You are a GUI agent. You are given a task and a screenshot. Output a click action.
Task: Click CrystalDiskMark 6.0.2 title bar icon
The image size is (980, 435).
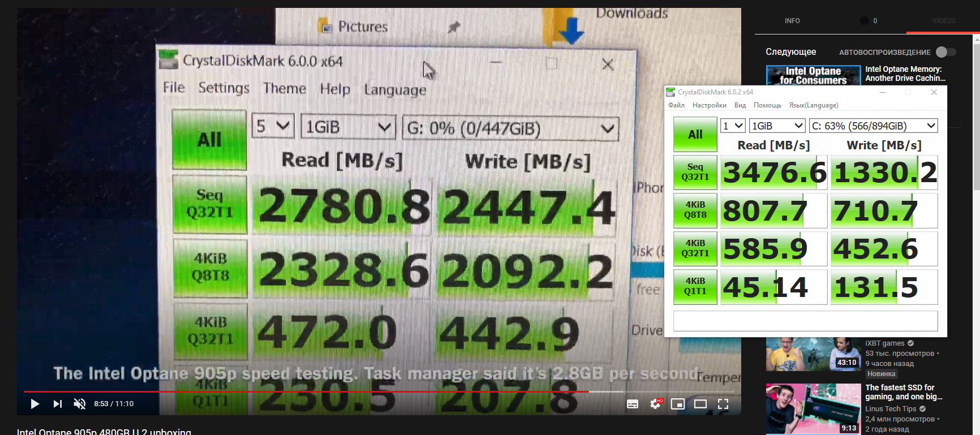670,92
